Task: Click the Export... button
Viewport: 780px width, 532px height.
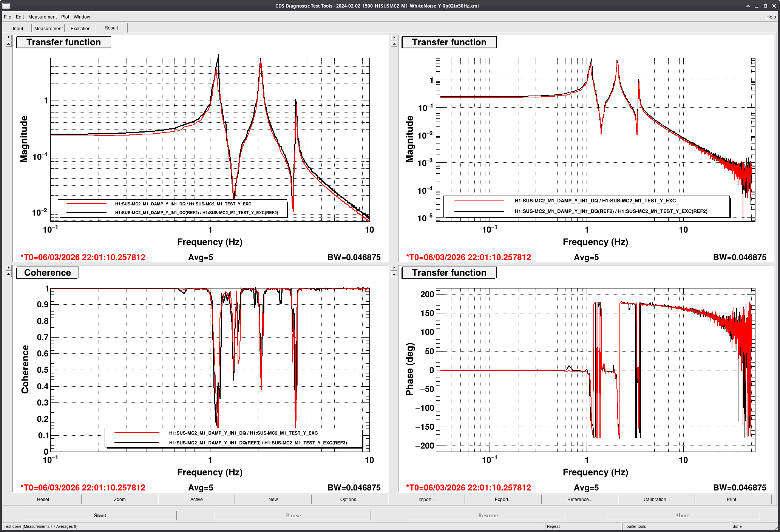Action: click(x=503, y=499)
